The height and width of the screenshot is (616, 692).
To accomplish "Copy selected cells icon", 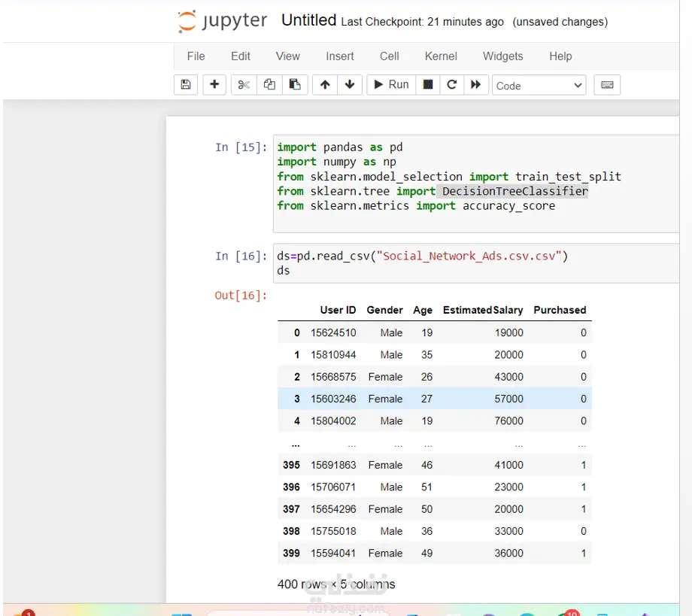I will coord(269,85).
